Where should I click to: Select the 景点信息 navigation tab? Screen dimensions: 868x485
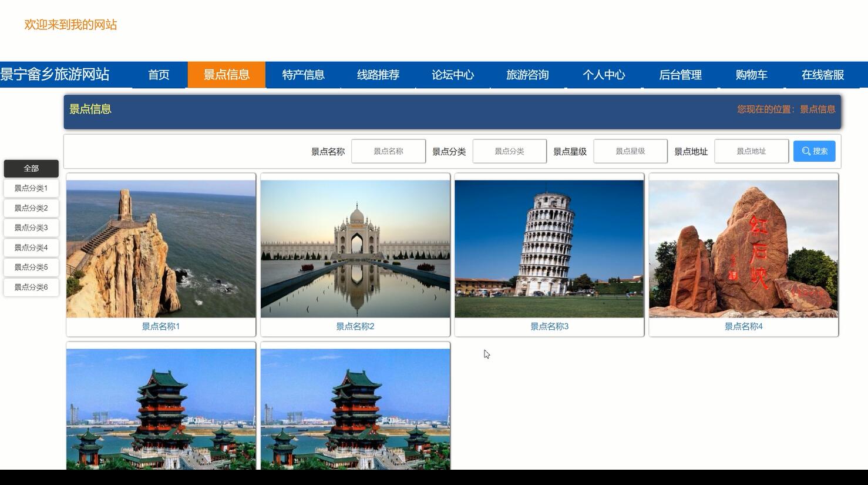pos(227,75)
